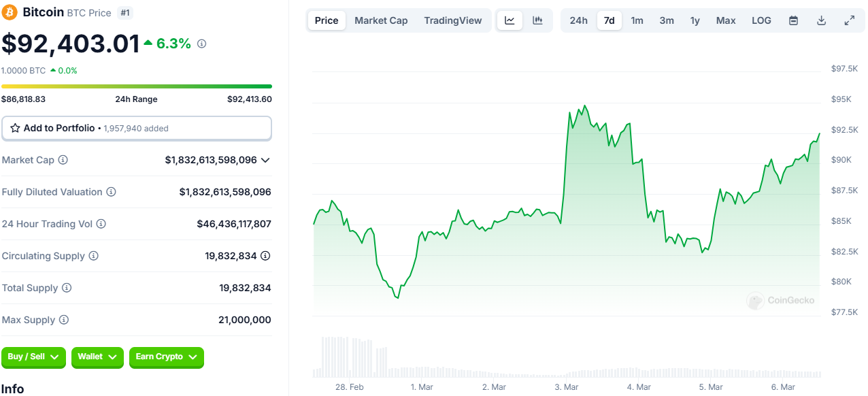Viewport: 868px width, 396px height.
Task: Download chart data via download icon
Action: click(821, 20)
